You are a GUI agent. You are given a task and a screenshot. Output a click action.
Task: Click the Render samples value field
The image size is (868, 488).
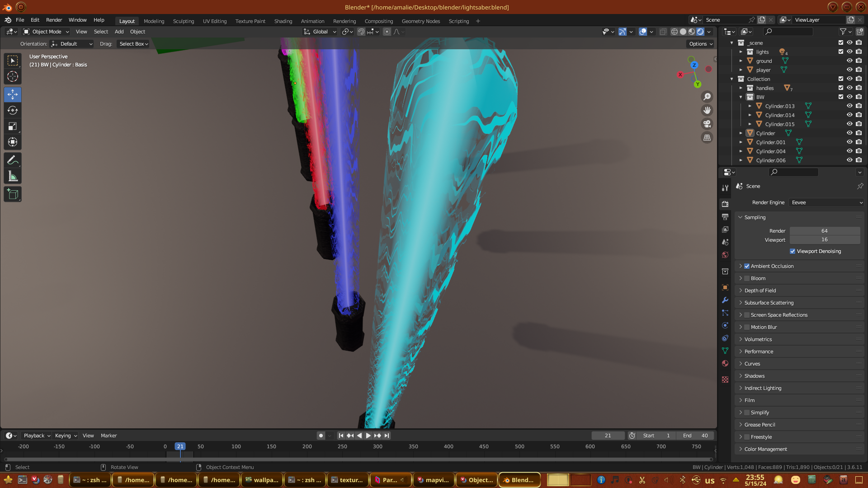824,231
